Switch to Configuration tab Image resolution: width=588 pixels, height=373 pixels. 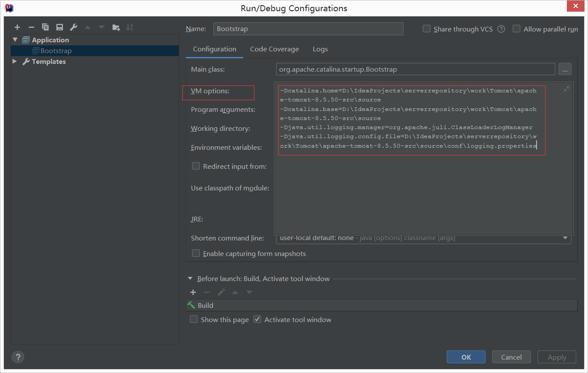coord(215,49)
